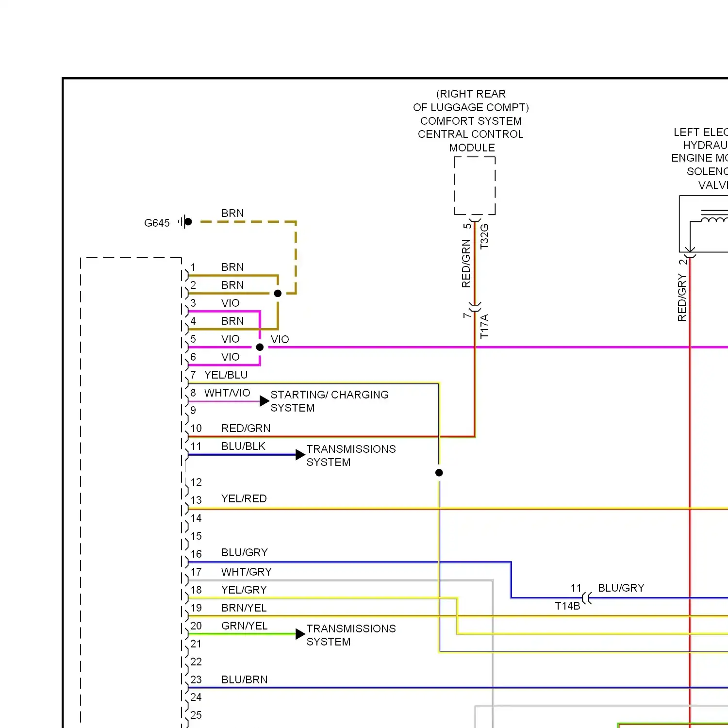The width and height of the screenshot is (728, 728).
Task: Click pin 10 RED/GRN wire label
Action: pyautogui.click(x=246, y=428)
